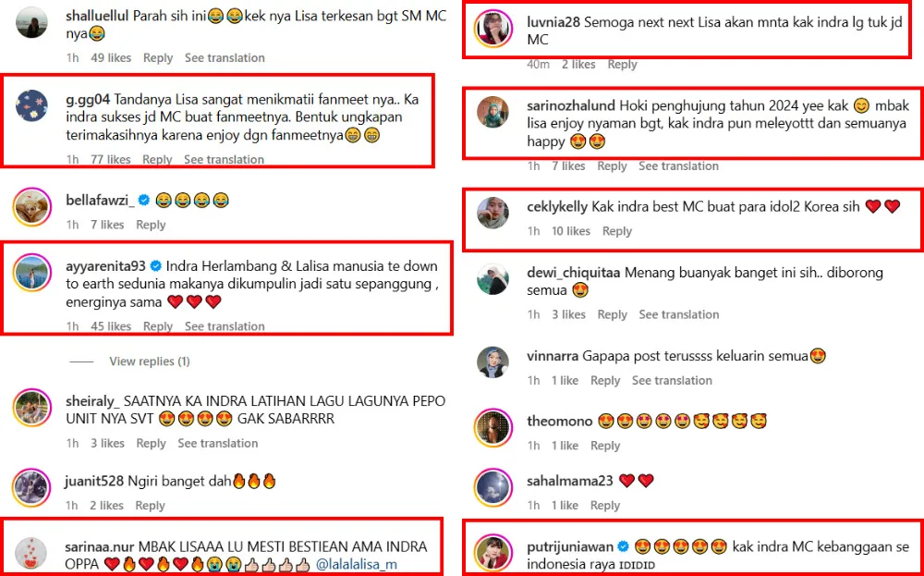The height and width of the screenshot is (576, 924).
Task: Click putrijuniawan's verified badge
Action: tap(624, 546)
